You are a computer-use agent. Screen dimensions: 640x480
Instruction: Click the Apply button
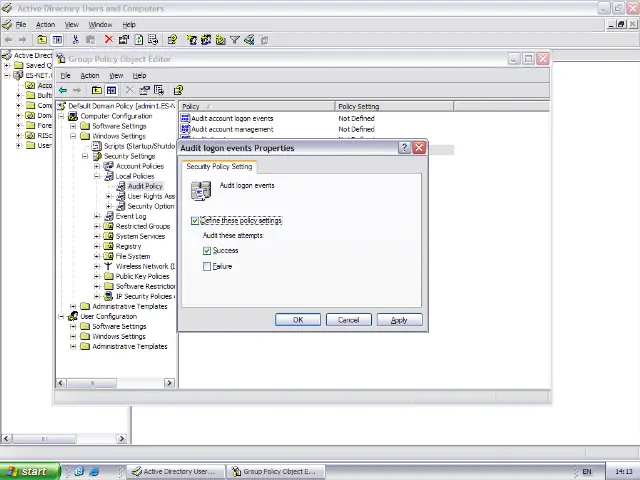(x=399, y=320)
